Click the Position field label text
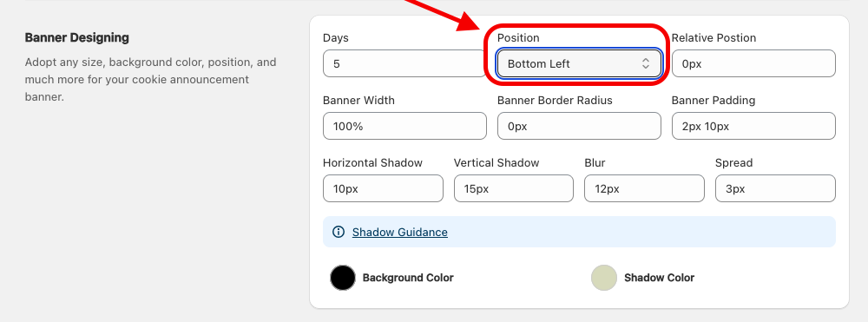The height and width of the screenshot is (322, 868). [518, 37]
